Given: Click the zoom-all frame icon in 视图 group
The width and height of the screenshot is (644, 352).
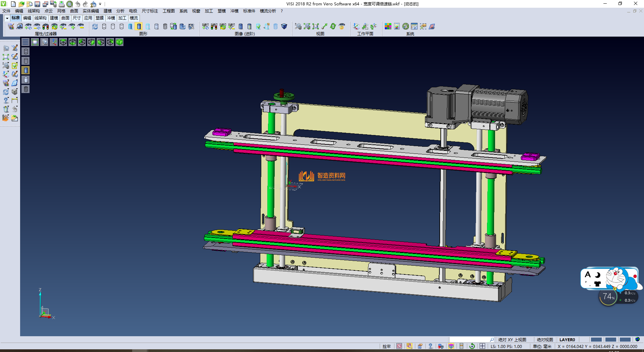Looking at the screenshot, I should [316, 27].
